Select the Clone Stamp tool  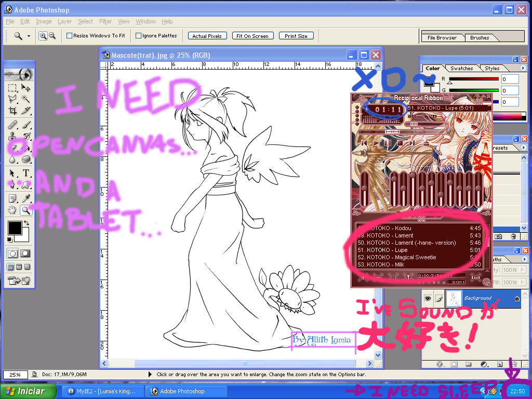click(x=12, y=136)
